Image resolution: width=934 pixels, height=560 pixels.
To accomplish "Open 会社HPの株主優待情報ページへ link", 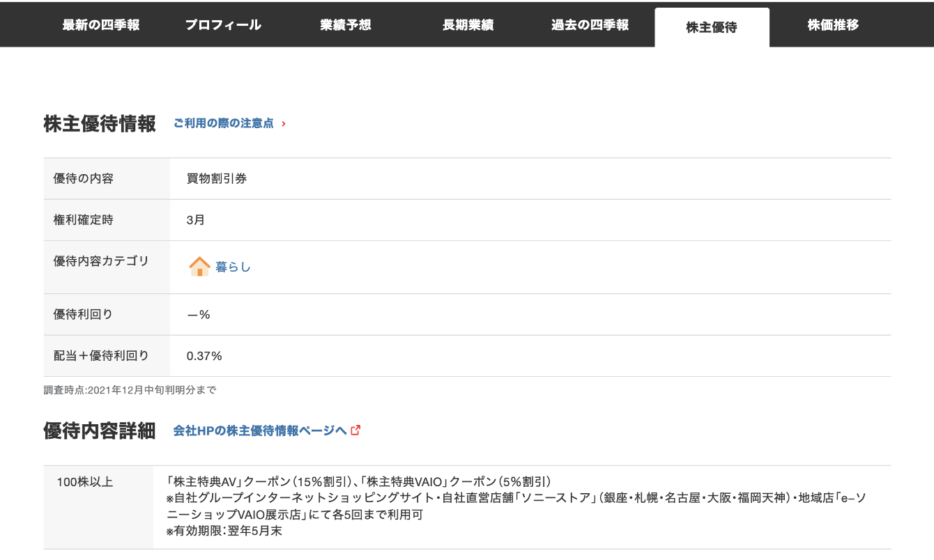I will (260, 430).
